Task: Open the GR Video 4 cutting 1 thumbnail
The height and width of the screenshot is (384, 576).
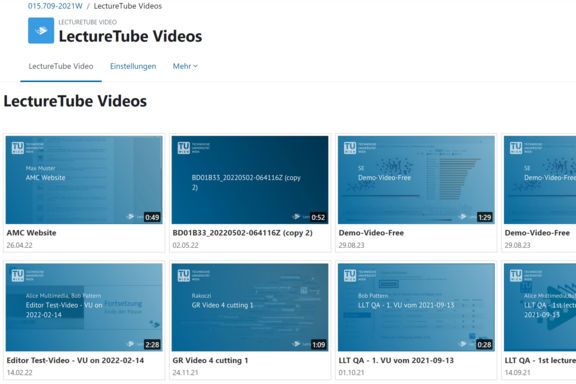Action: 250,307
